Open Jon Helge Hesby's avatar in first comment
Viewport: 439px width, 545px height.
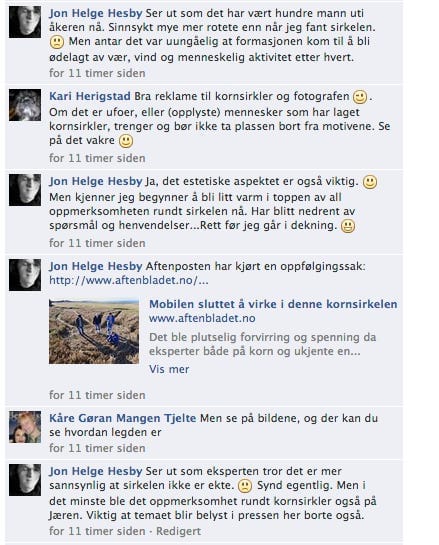[x=25, y=22]
